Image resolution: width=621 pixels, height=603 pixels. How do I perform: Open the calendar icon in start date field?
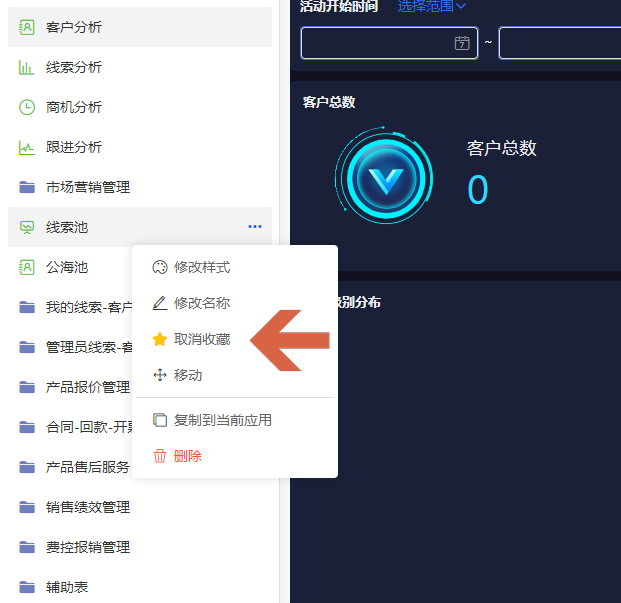pos(462,43)
